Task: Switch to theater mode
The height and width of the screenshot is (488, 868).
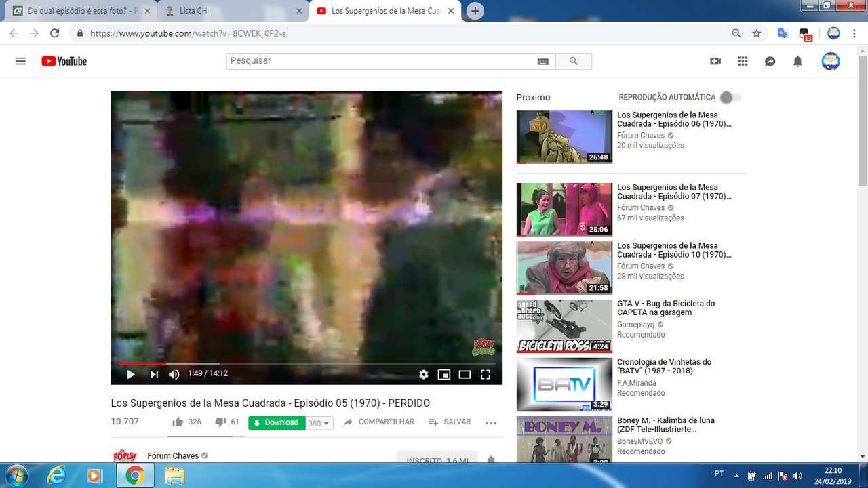Action: click(465, 374)
